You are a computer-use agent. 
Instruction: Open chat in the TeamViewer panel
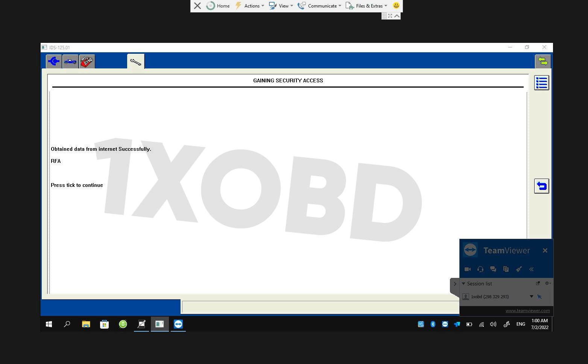[x=493, y=269]
